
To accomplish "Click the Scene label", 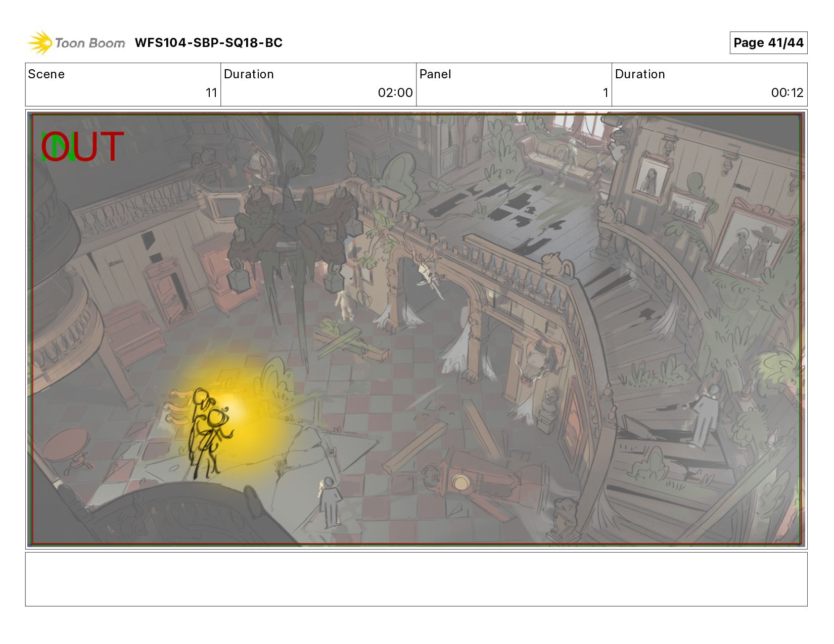I will click(47, 74).
